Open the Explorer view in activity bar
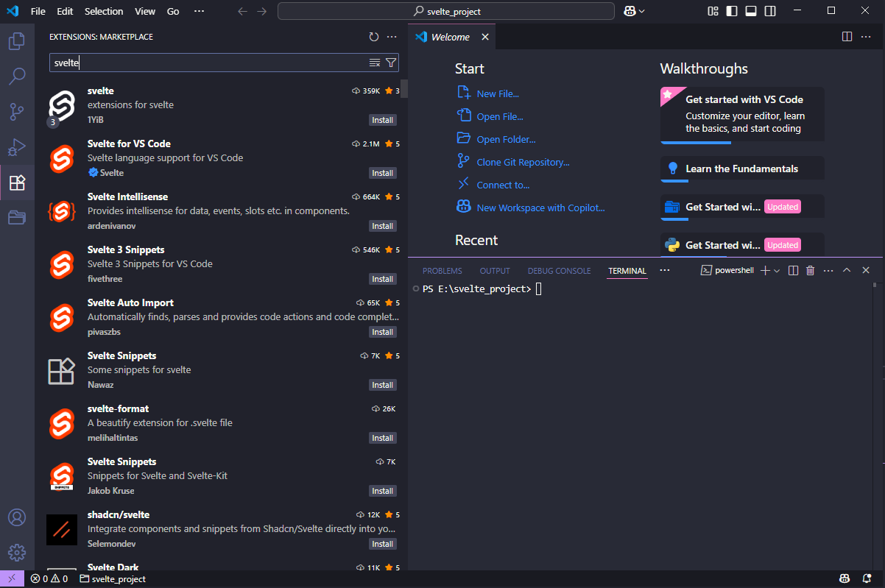885x588 pixels. pos(17,41)
